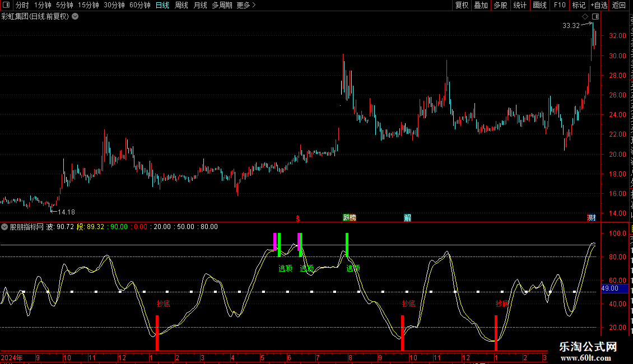Screen dimensions: 633x364
Task: Open the round arrow beside 彩虹集团 title
Action: [75, 17]
